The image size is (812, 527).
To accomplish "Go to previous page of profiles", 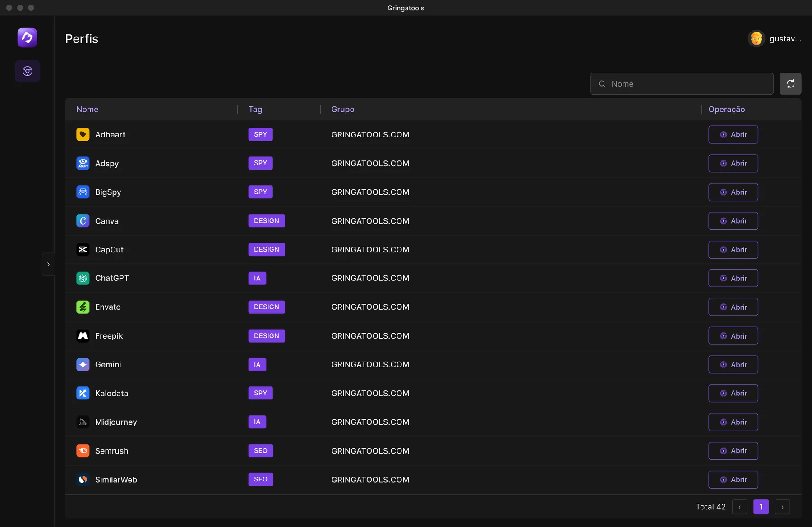I will (x=740, y=507).
